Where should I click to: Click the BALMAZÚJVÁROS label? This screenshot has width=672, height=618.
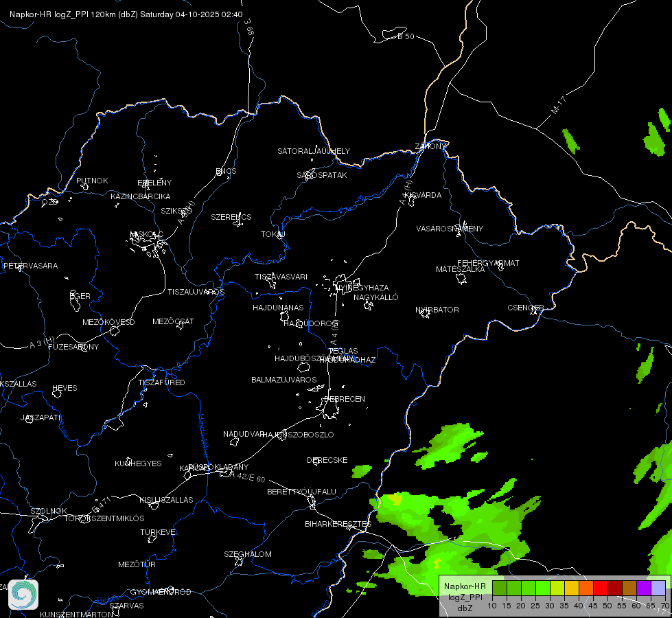(x=283, y=380)
